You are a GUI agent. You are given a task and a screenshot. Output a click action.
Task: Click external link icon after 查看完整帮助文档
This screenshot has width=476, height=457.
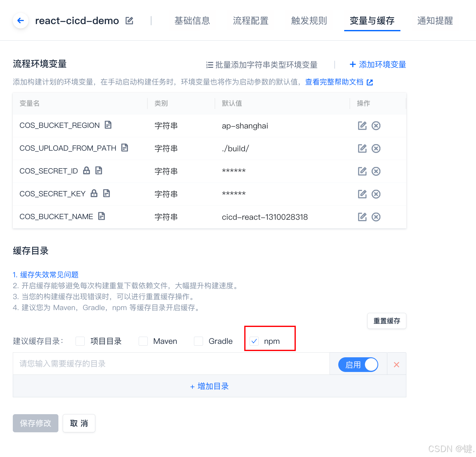(x=369, y=82)
